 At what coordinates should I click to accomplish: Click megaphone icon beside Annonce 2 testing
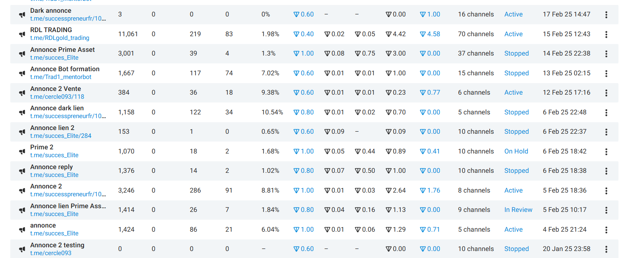22,249
